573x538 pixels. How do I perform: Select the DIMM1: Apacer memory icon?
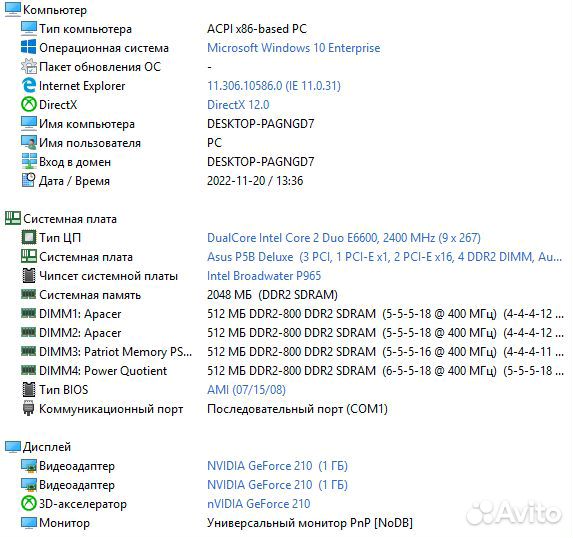[x=29, y=313]
